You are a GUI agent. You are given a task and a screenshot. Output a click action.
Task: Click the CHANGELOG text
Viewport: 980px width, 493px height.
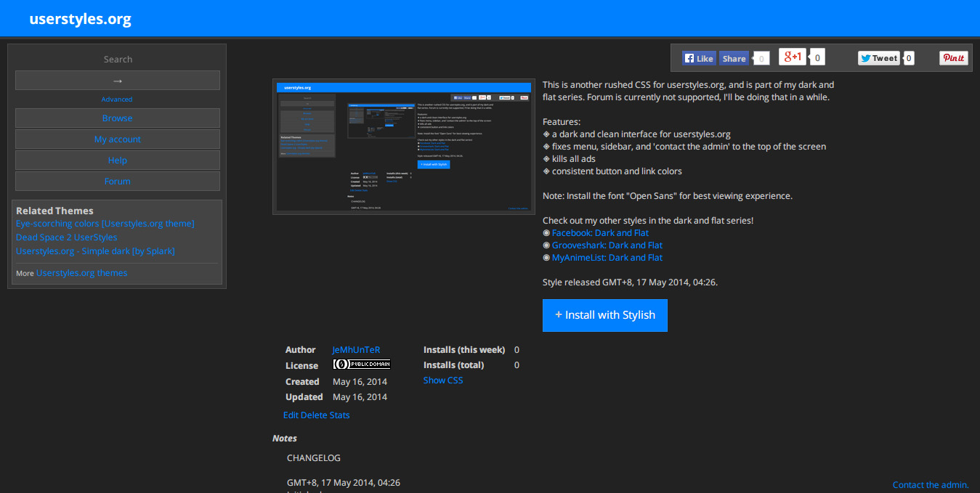coord(314,458)
